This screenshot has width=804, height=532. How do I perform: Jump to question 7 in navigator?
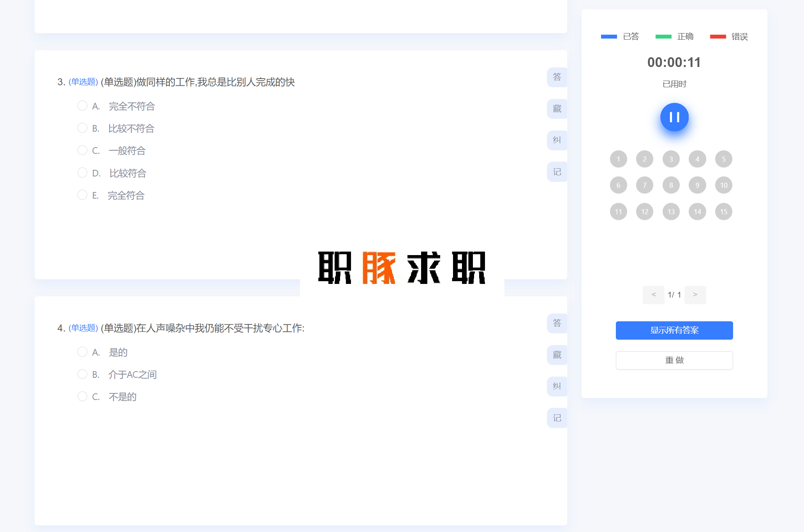645,185
